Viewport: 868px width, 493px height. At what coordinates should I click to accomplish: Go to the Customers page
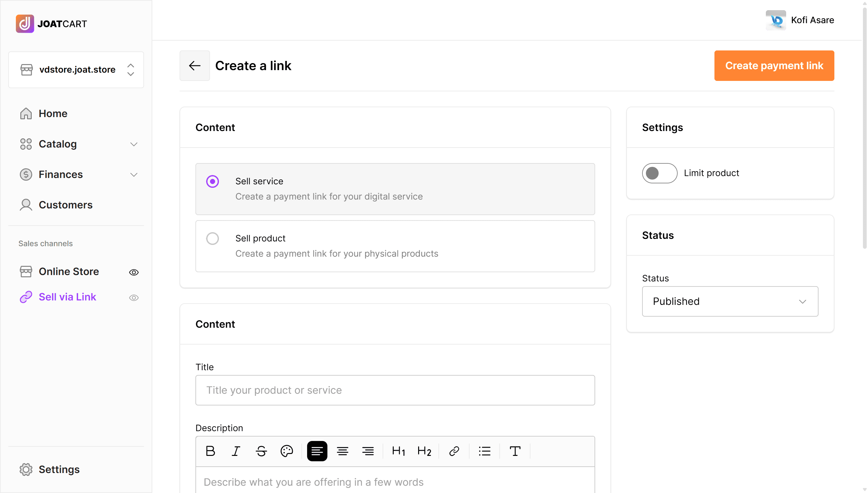(x=65, y=205)
